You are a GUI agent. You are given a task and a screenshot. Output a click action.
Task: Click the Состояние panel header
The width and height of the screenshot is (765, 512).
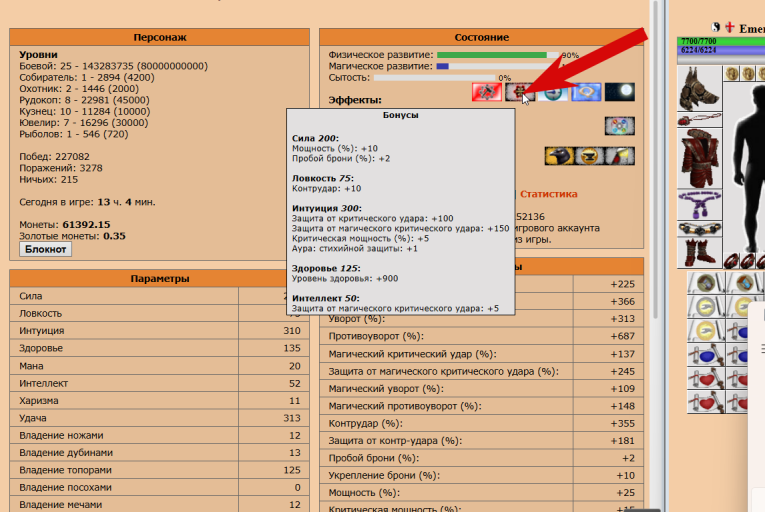pos(482,37)
